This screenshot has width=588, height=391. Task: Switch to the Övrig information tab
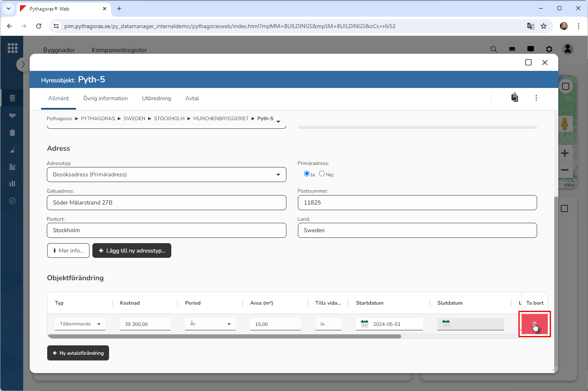coord(105,99)
